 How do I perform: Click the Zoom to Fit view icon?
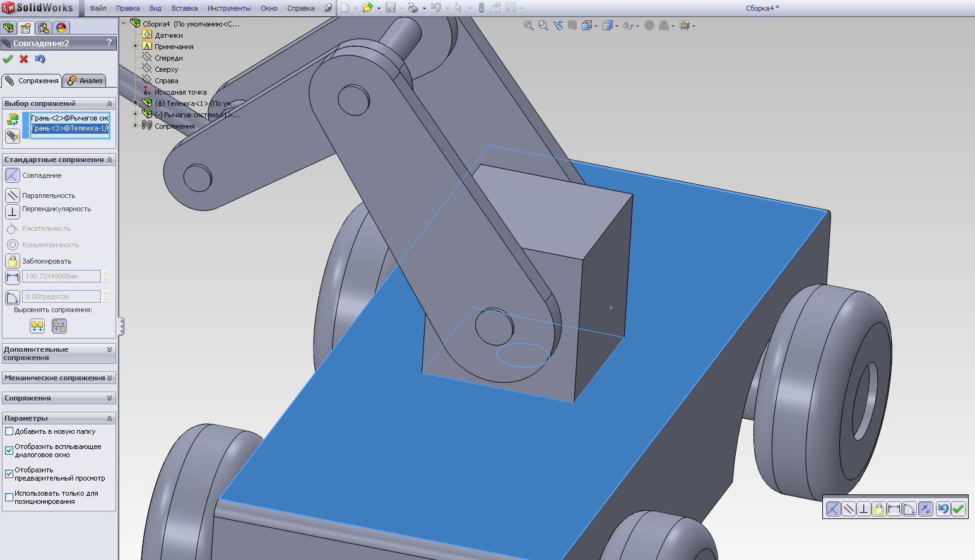529,25
